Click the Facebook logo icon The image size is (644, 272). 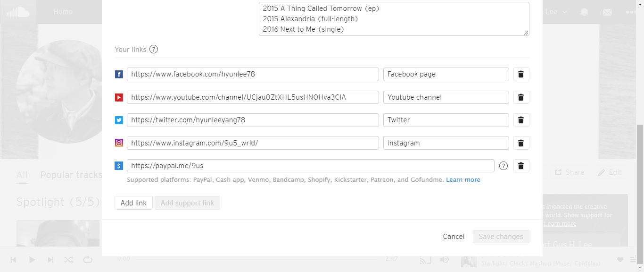pyautogui.click(x=119, y=75)
